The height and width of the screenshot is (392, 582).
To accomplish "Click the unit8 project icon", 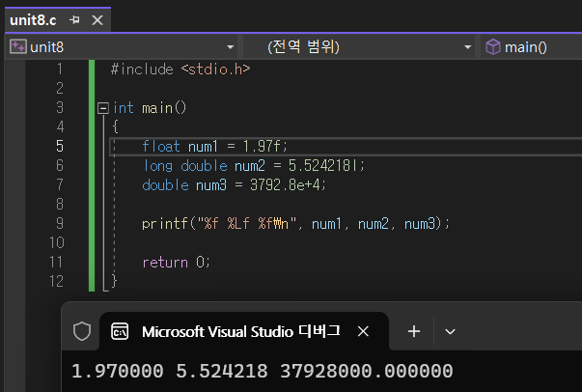I will point(17,47).
